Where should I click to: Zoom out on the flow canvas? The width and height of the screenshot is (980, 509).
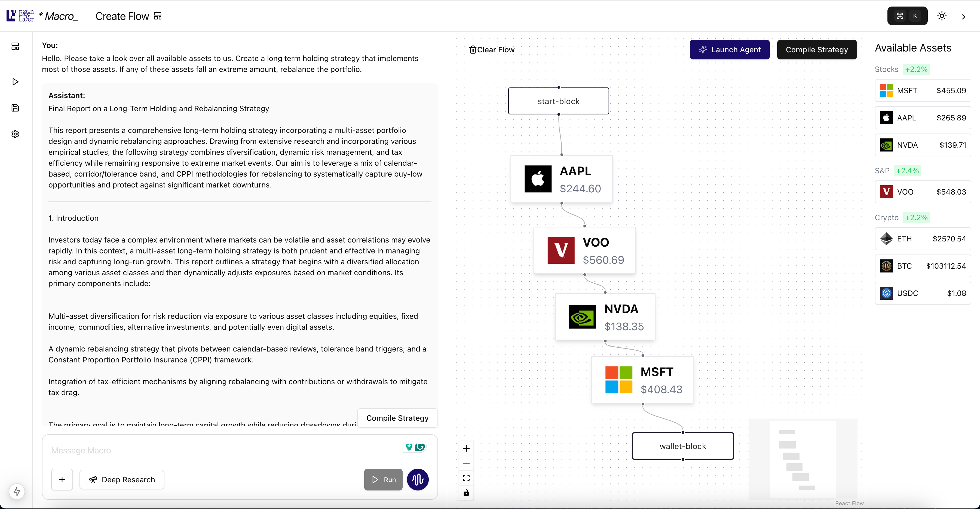(466, 463)
